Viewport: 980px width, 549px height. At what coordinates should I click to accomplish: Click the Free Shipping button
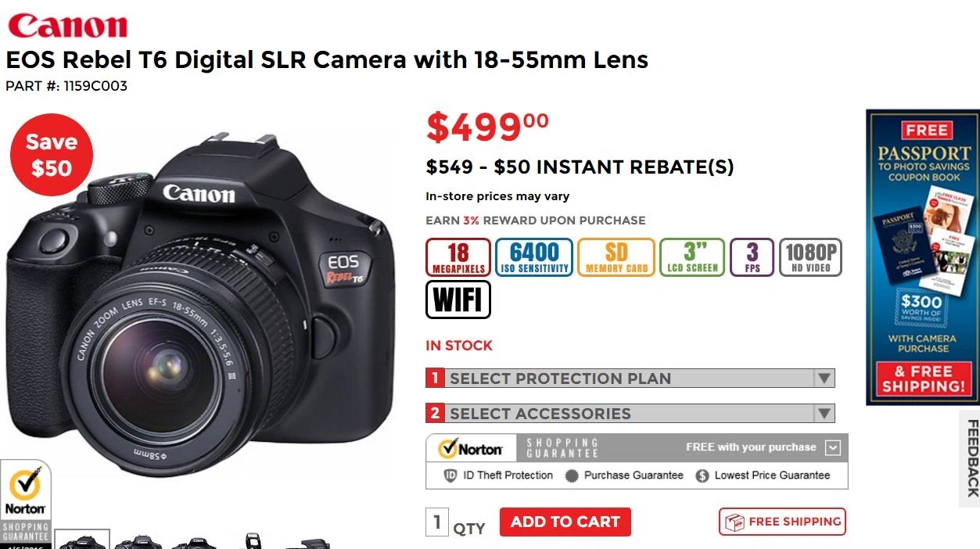(x=782, y=522)
